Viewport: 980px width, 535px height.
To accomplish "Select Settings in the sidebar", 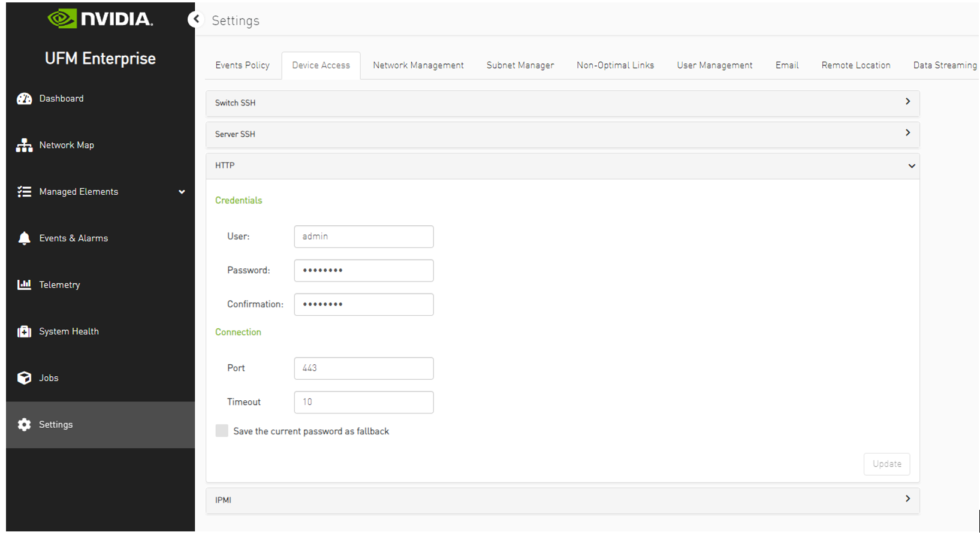I will 100,425.
